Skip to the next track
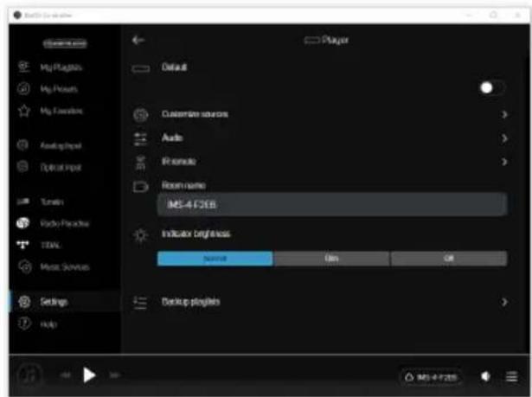This screenshot has width=532, height=397. [x=114, y=375]
